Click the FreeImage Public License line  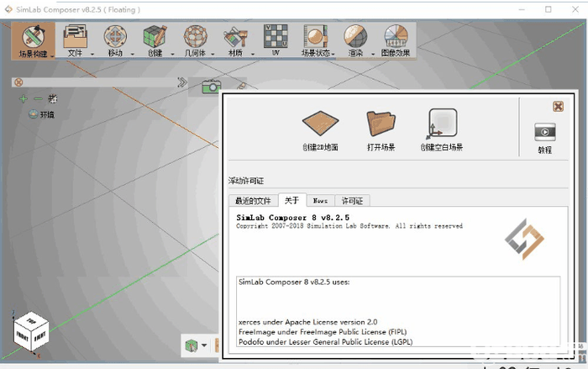(323, 332)
